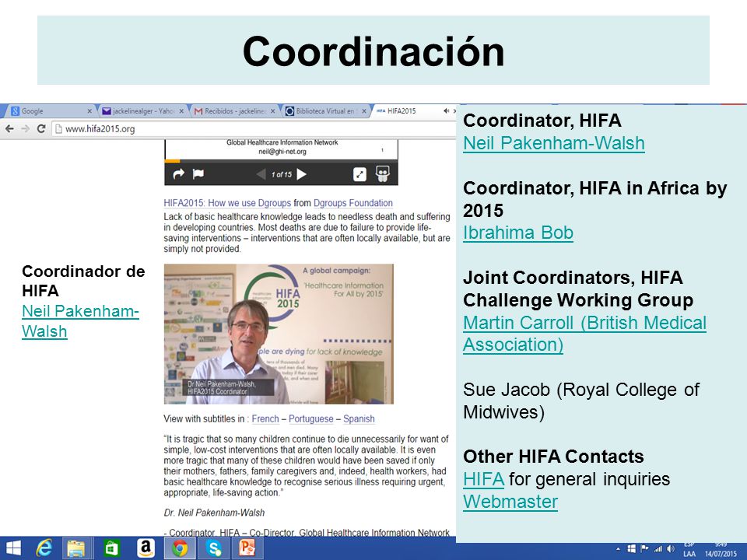Advance to the next slide in slideshow

[302, 174]
